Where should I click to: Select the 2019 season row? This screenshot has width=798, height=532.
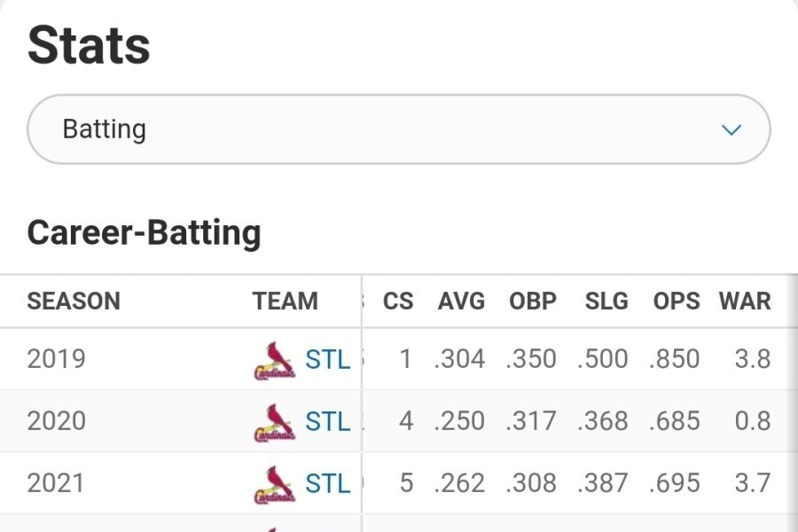[x=57, y=360]
